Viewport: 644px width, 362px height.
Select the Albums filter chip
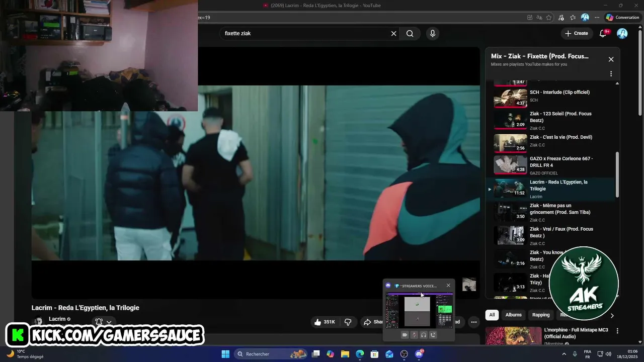coord(513,315)
